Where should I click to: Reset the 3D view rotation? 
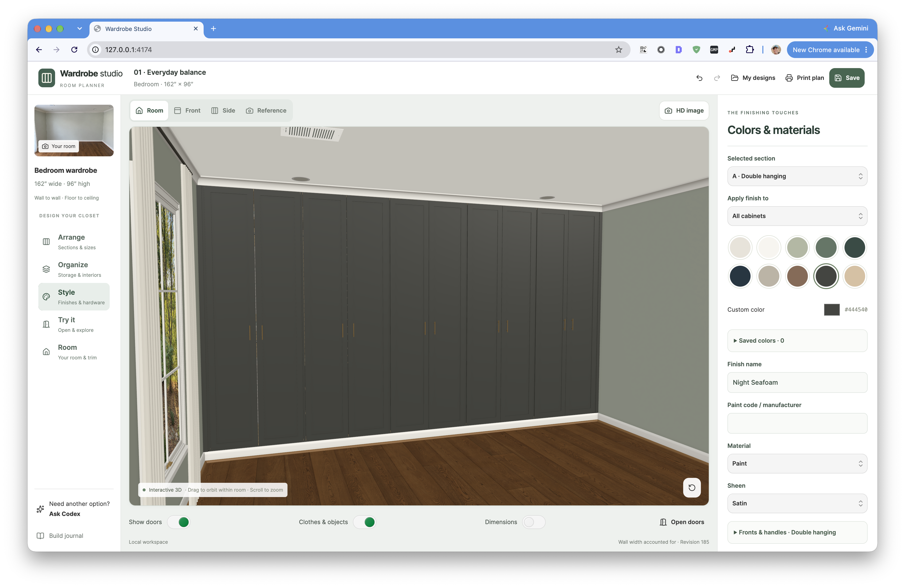[692, 488]
